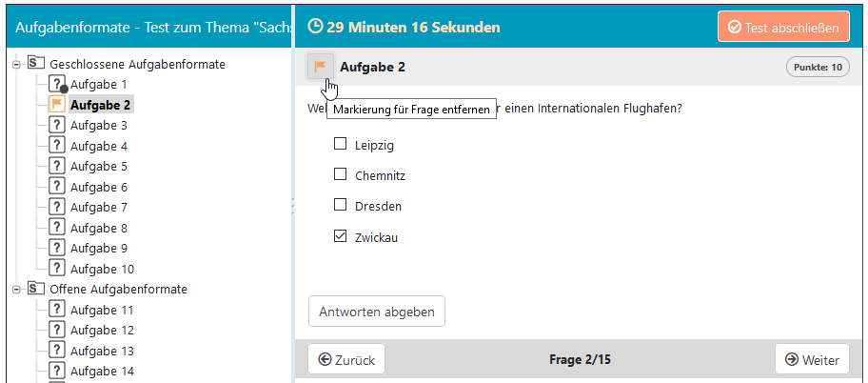The height and width of the screenshot is (383, 868).
Task: Check the Leipzig answer checkbox
Action: [x=340, y=145]
